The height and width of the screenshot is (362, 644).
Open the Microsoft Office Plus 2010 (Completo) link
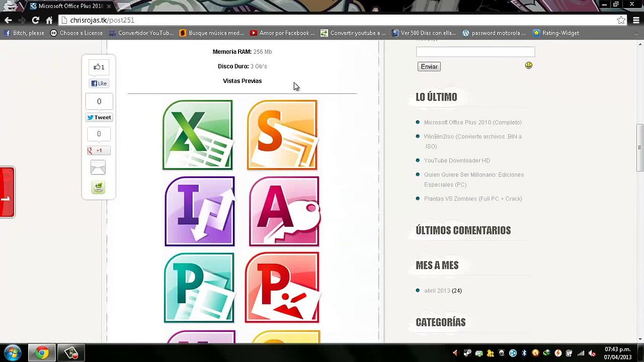point(472,122)
